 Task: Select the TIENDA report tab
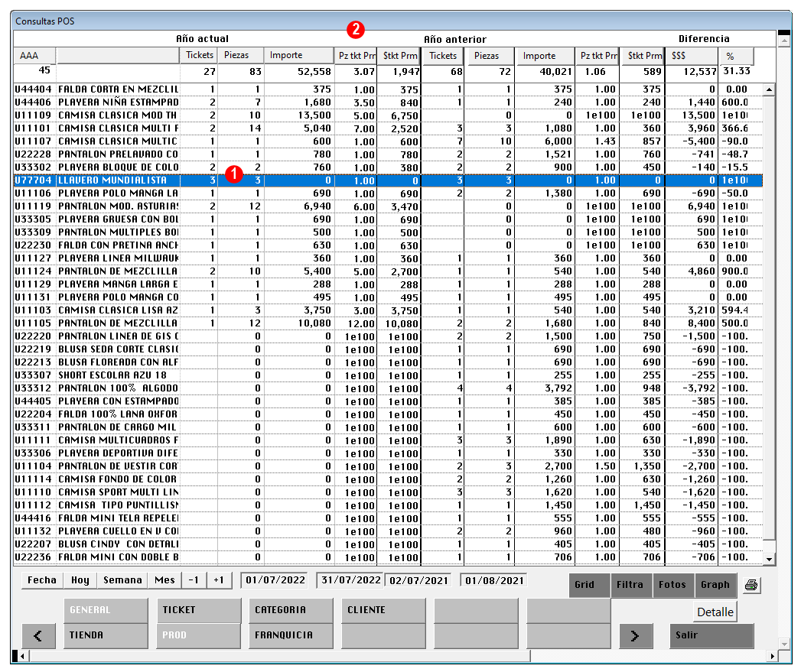pos(106,636)
